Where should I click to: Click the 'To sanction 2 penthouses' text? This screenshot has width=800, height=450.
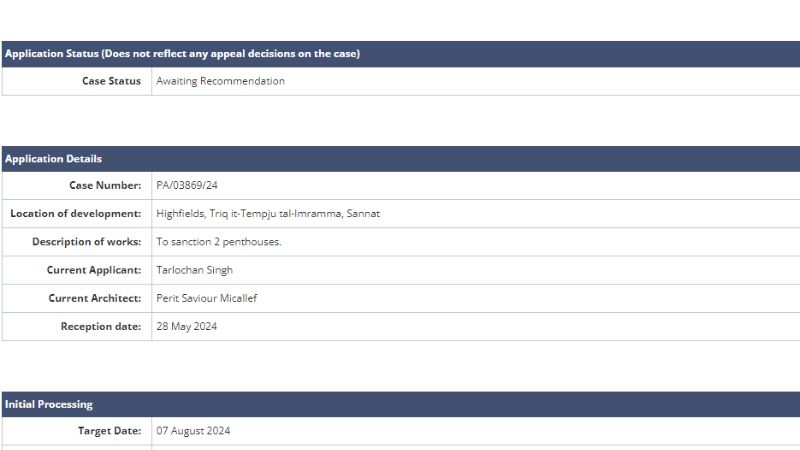pyautogui.click(x=219, y=242)
